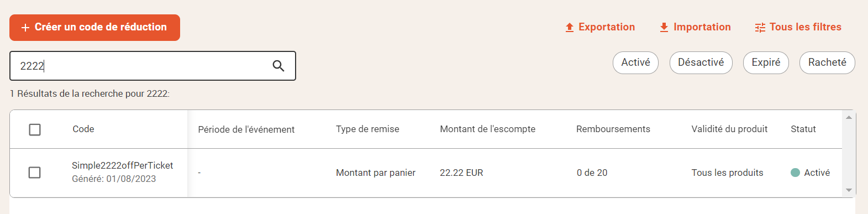Open the Simple2222offPerTicket code entry
Viewport: 868px width, 214px height.
[x=123, y=165]
